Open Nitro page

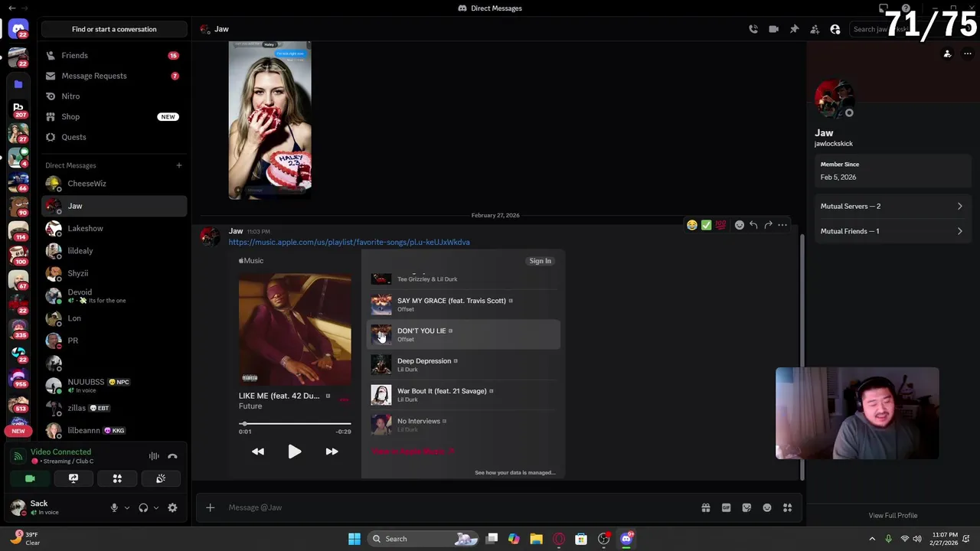[114, 96]
